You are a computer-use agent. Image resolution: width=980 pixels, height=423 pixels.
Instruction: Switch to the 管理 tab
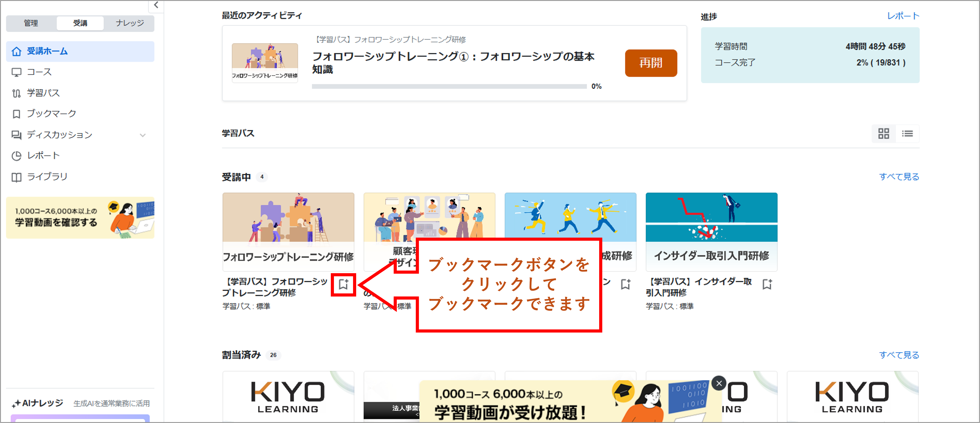pos(31,23)
